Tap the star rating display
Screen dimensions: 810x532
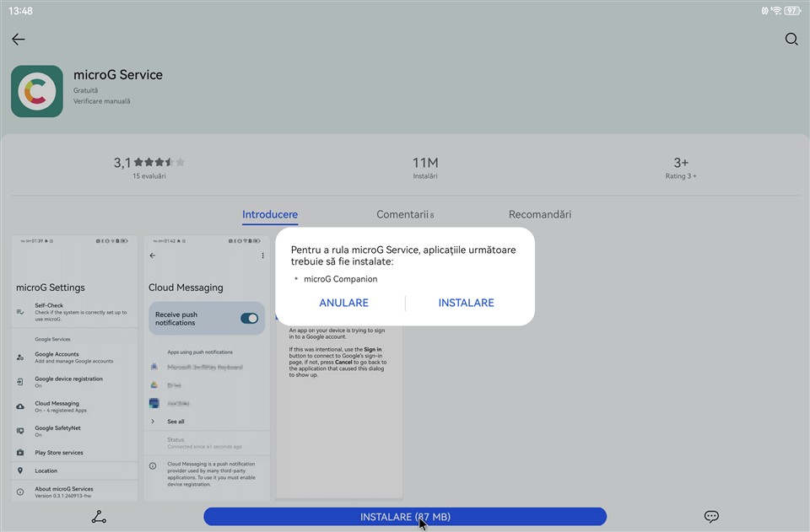click(x=160, y=163)
